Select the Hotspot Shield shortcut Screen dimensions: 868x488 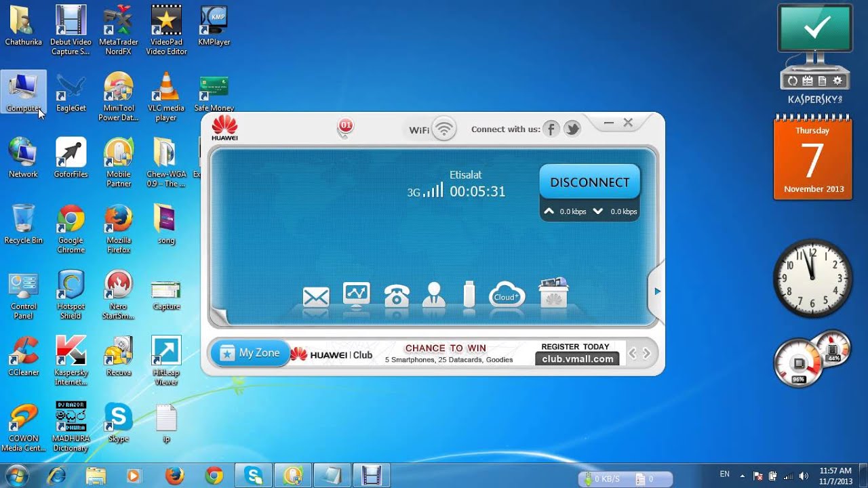71,295
